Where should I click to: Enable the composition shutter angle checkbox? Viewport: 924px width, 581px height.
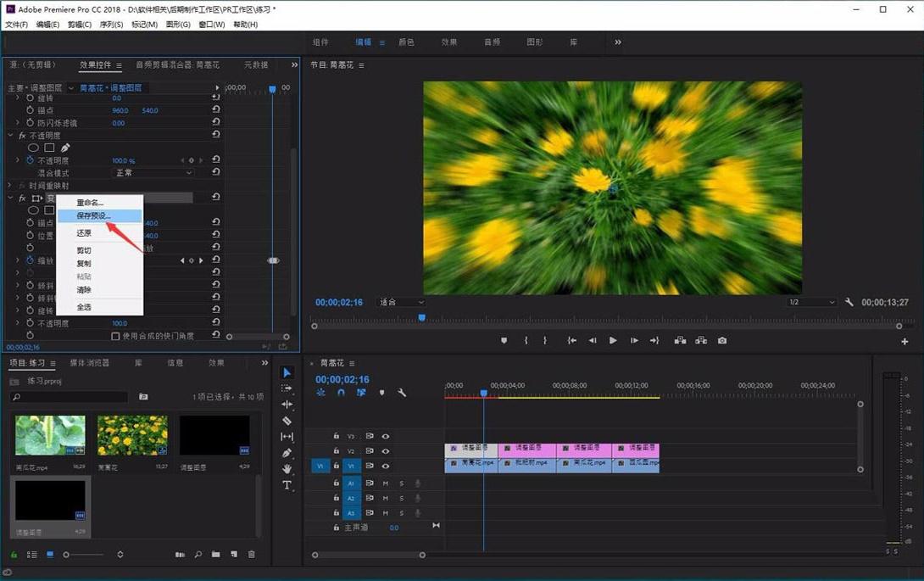pyautogui.click(x=115, y=336)
